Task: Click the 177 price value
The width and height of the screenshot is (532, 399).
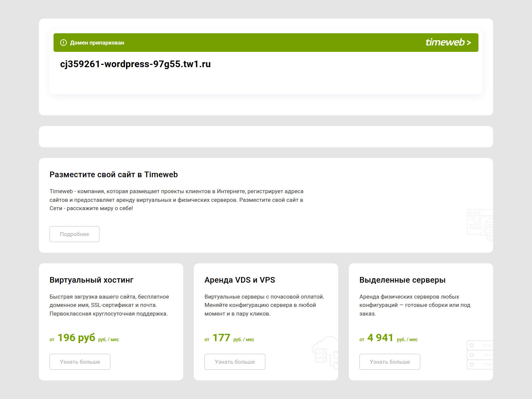Action: point(221,337)
